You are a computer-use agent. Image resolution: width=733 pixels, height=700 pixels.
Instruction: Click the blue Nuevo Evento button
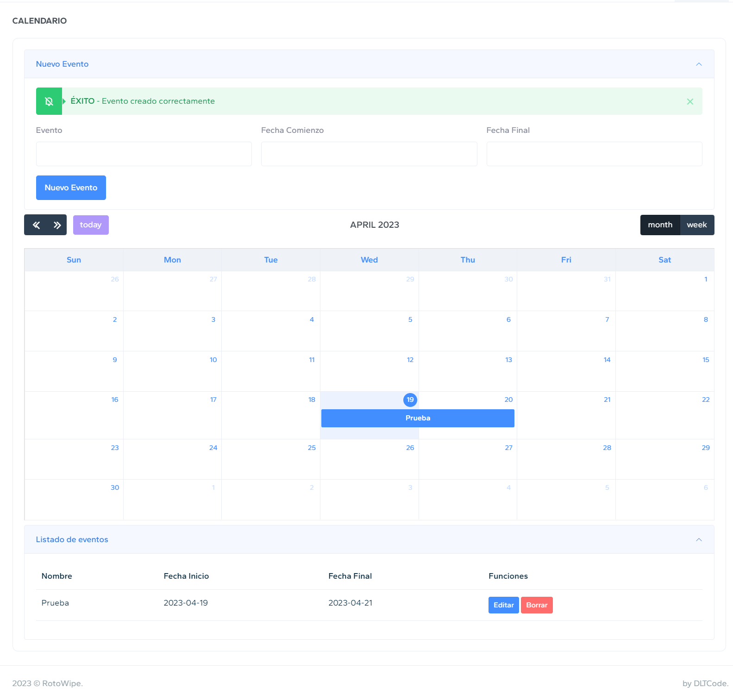tap(71, 188)
